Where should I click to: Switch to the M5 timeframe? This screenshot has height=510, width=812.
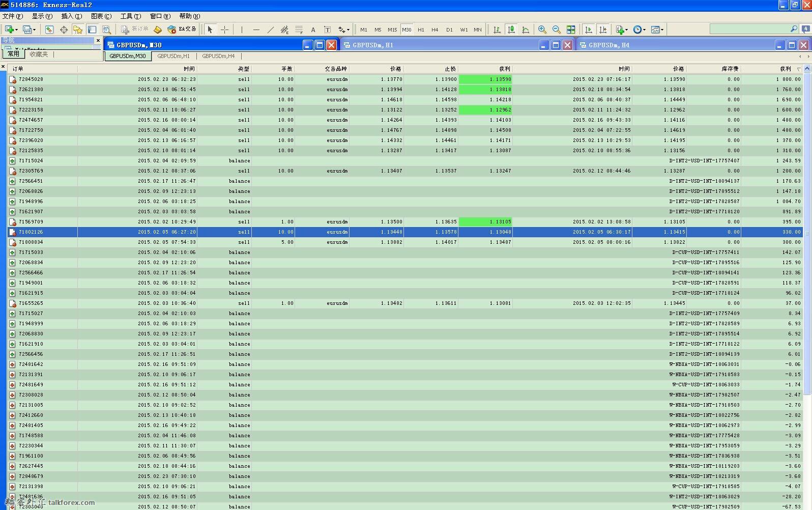378,30
